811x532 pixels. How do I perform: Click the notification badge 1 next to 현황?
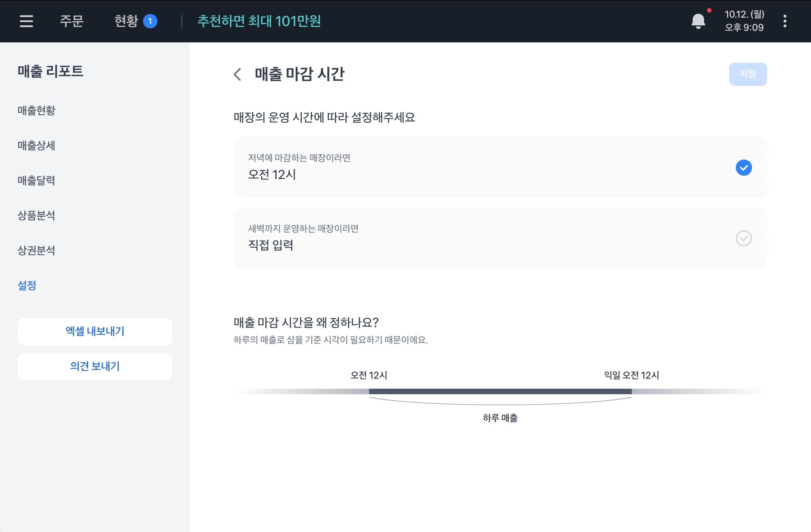pos(150,21)
